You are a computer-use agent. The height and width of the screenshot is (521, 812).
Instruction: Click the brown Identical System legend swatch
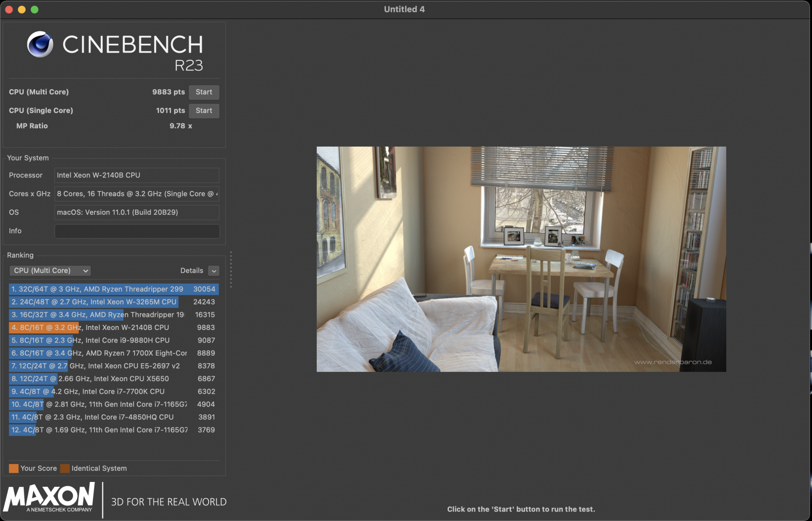(65, 468)
